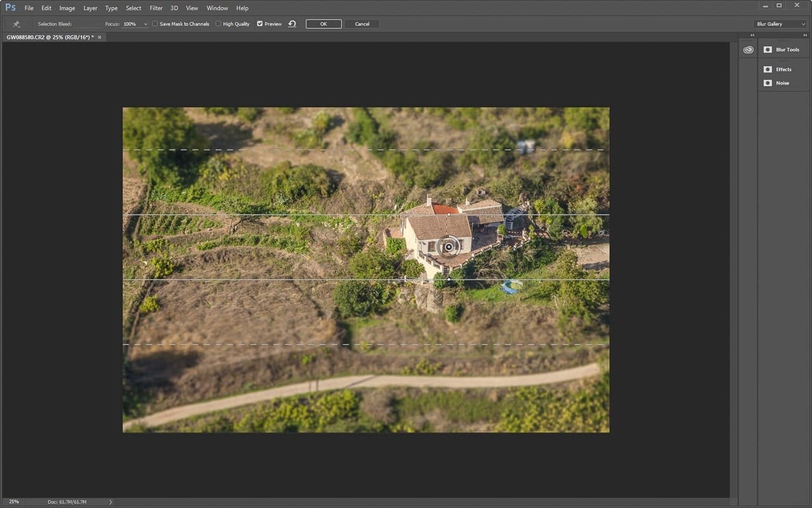Click OK to apply the blur

click(x=324, y=24)
